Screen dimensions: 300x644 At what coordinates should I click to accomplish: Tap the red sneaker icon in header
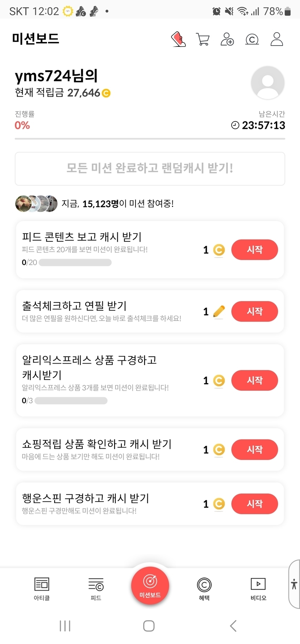(178, 39)
